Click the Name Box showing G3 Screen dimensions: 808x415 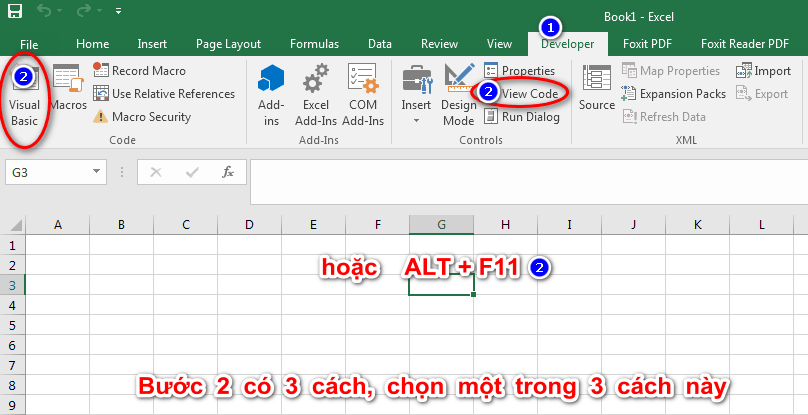click(46, 172)
